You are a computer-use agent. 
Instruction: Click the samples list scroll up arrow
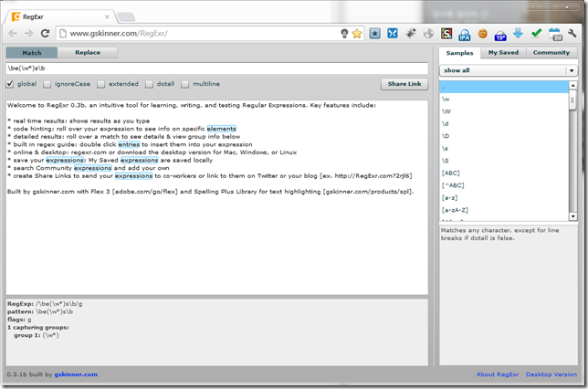[572, 86]
